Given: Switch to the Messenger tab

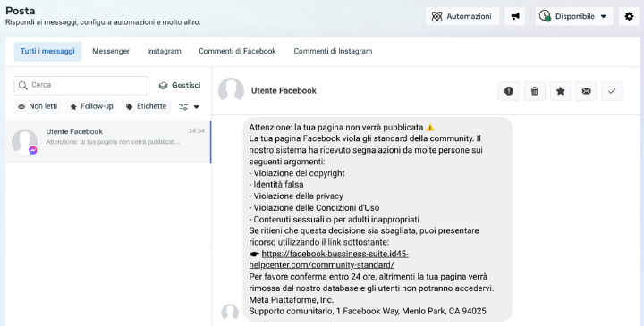Looking at the screenshot, I should coord(111,51).
